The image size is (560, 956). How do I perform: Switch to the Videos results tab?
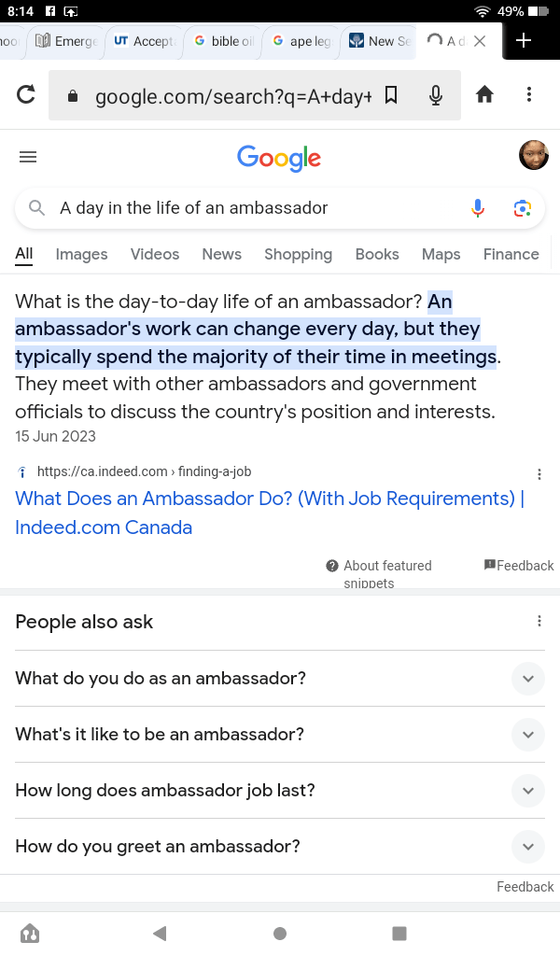(x=155, y=254)
